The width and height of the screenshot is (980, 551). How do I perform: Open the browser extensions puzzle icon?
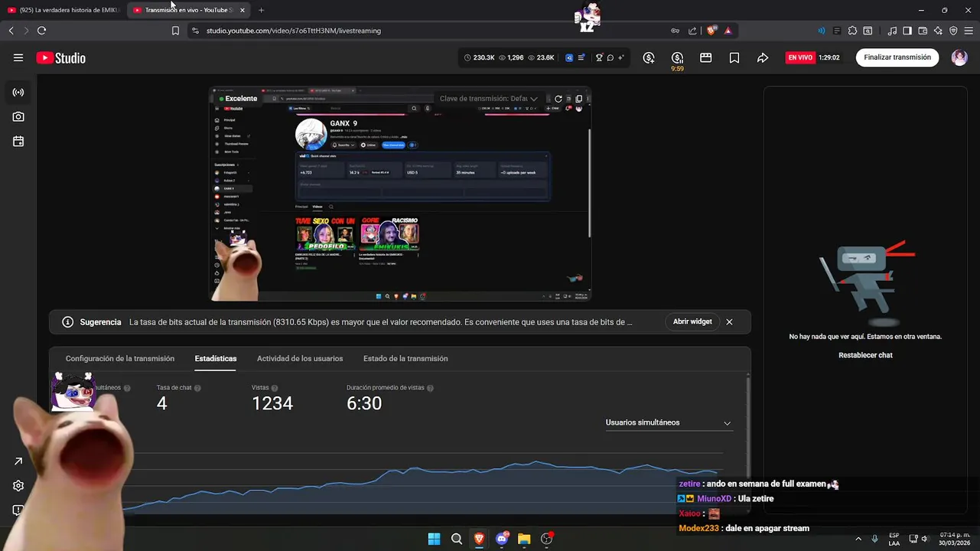point(852,31)
